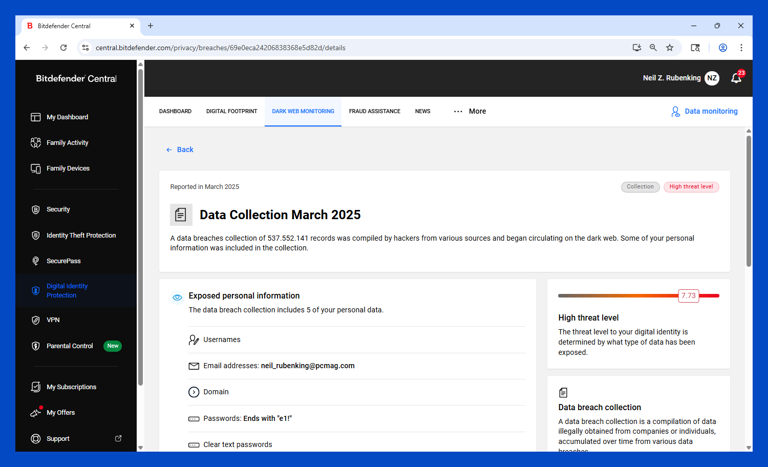Image resolution: width=768 pixels, height=467 pixels.
Task: Open the Security shield icon
Action: click(36, 210)
